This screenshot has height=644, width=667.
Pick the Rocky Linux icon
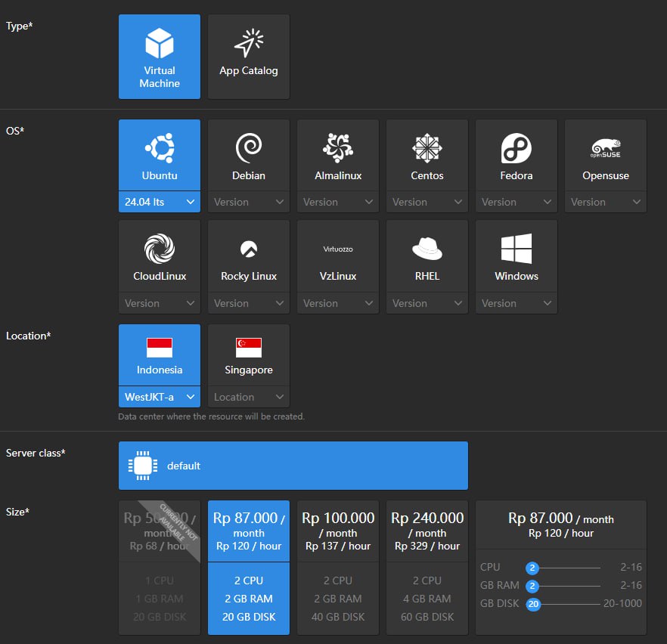point(249,249)
